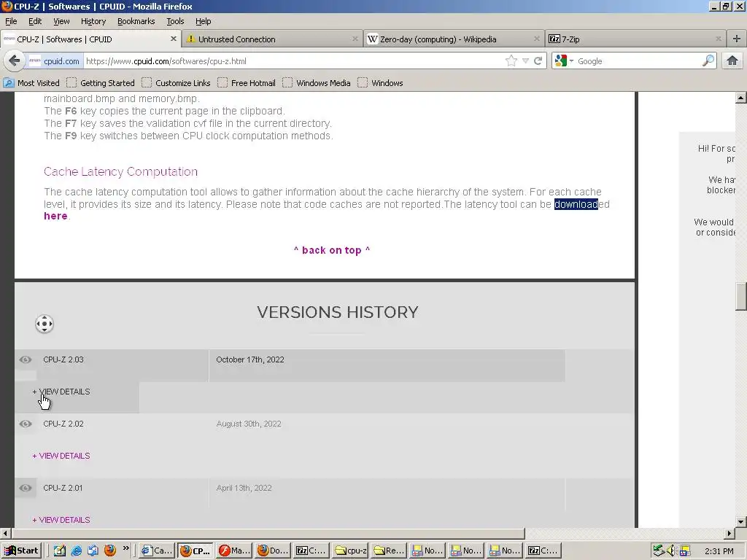The width and height of the screenshot is (747, 560).
Task: Click the horizontal scrollbar right arrow
Action: (x=729, y=533)
